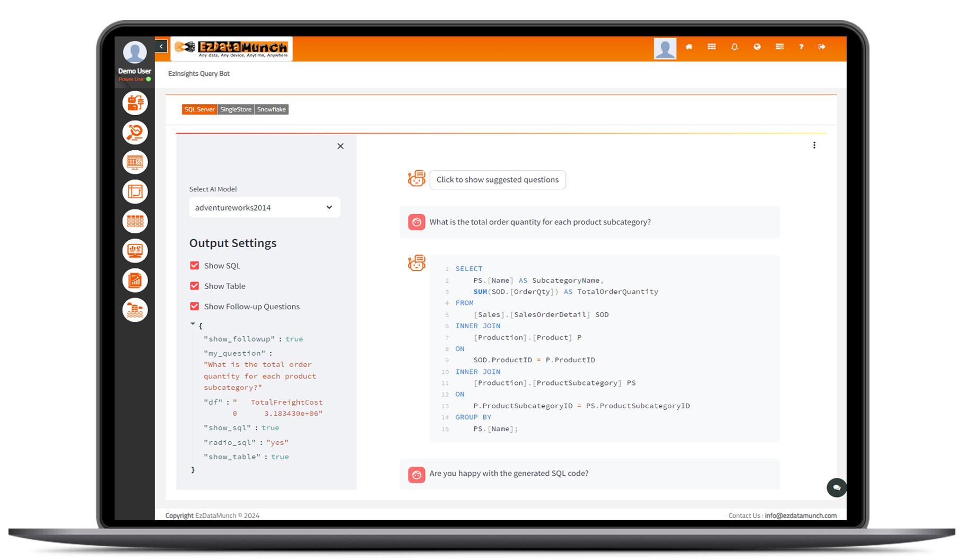Go to home via the house icon
The height and width of the screenshot is (560, 966).
tap(689, 47)
